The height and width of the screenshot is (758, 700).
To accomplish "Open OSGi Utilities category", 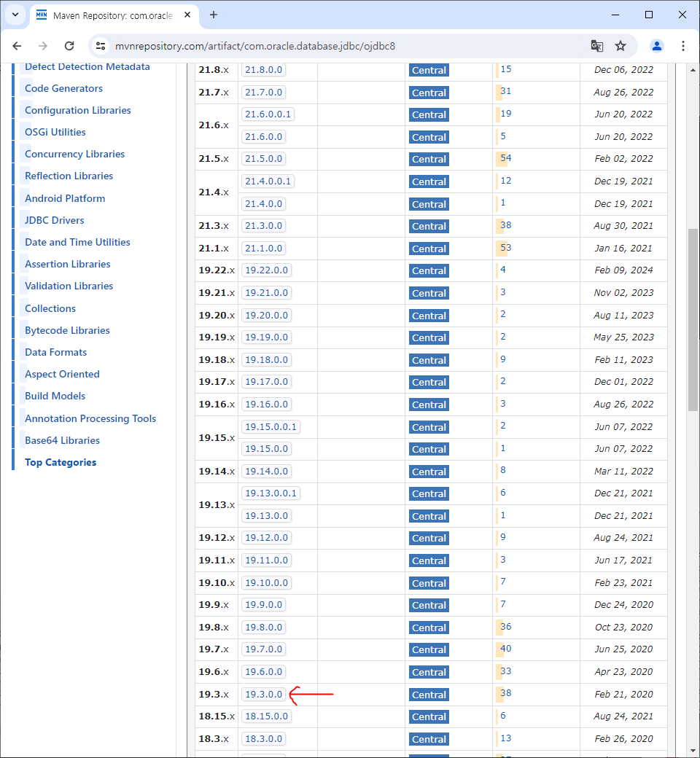I will (55, 132).
